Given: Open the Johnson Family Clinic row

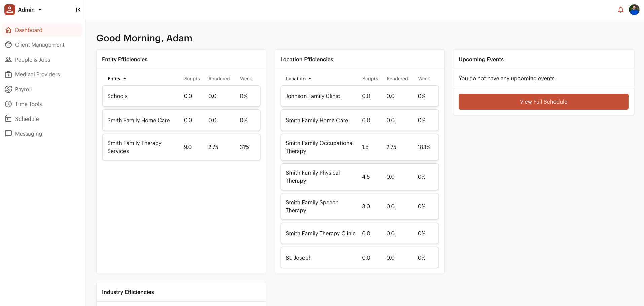Looking at the screenshot, I should point(359,96).
